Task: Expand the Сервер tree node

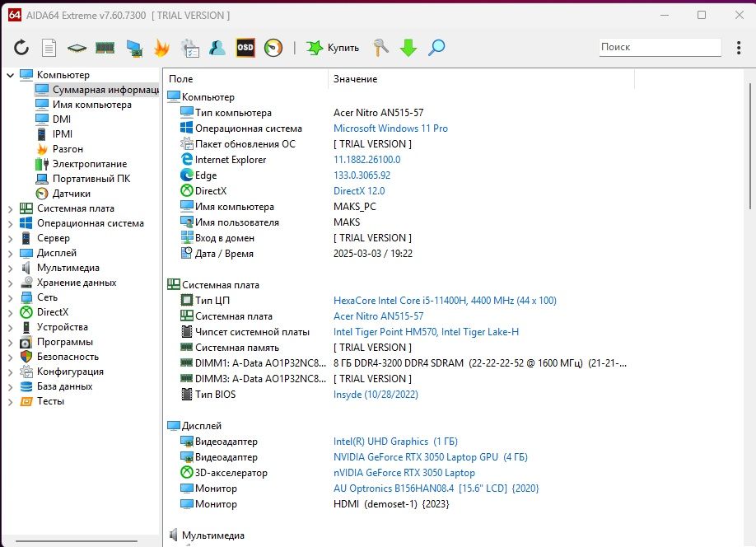Action: coord(10,238)
